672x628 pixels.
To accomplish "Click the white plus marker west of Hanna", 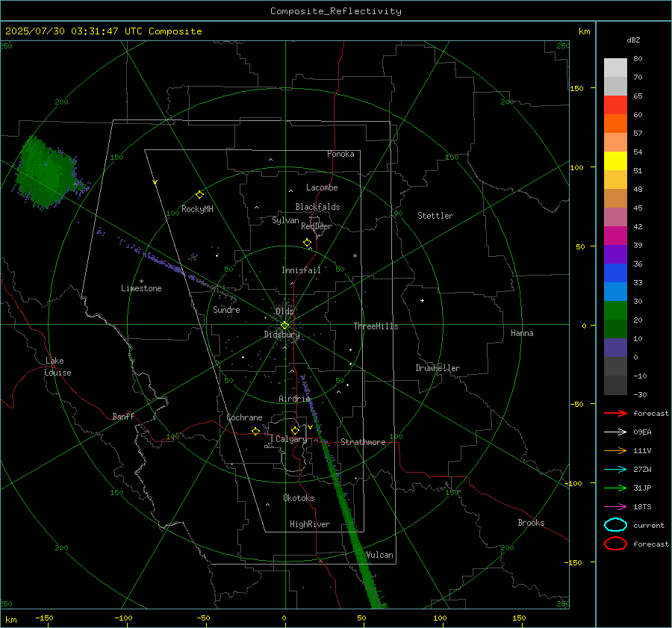I will [422, 300].
